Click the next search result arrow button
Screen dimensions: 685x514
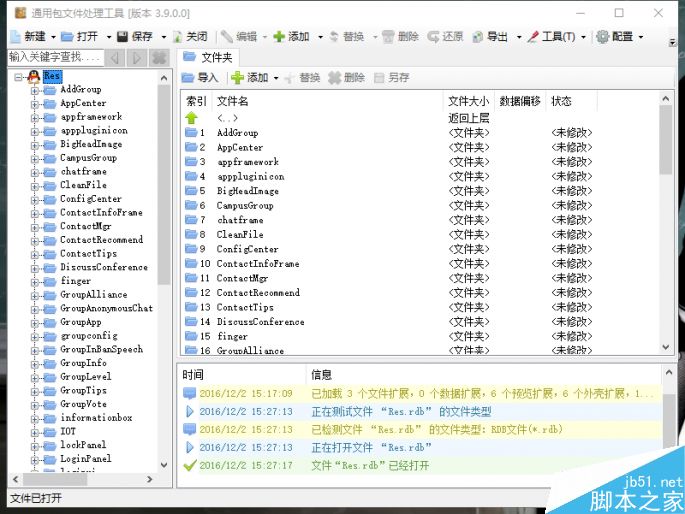tap(137, 58)
